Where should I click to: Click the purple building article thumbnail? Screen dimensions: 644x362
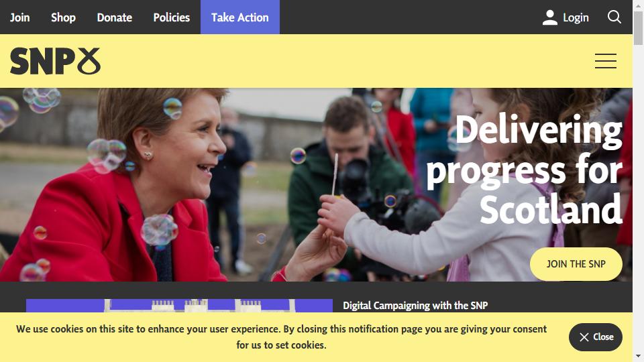(179, 306)
